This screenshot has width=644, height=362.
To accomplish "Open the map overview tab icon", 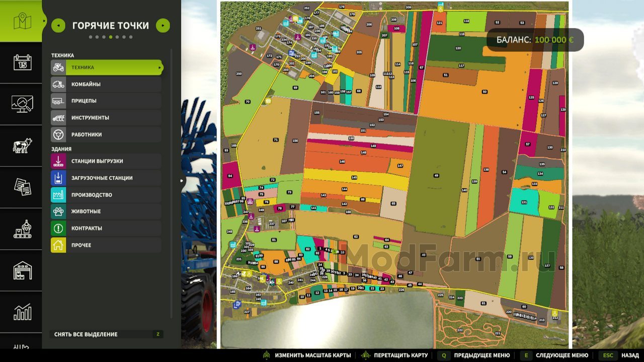I will point(22,22).
